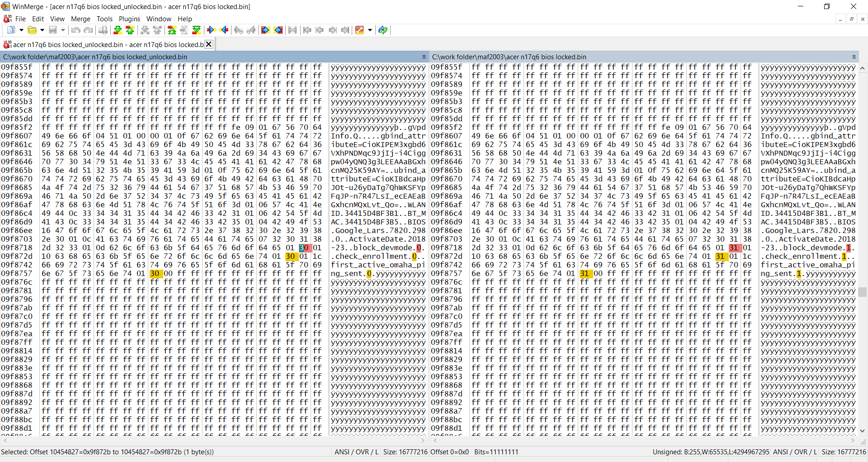
Task: Click offset label 09f86ee in right pane
Action: [x=447, y=231]
